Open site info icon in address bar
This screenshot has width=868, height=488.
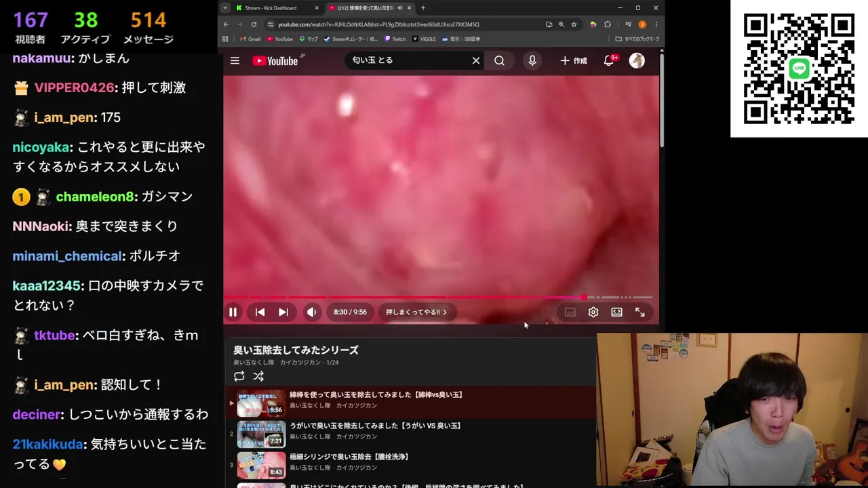(271, 24)
